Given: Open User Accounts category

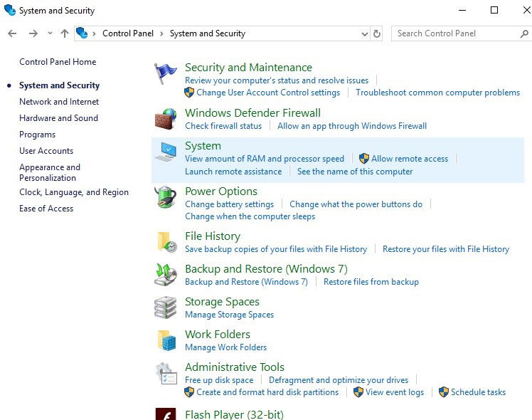Looking at the screenshot, I should click(46, 151).
